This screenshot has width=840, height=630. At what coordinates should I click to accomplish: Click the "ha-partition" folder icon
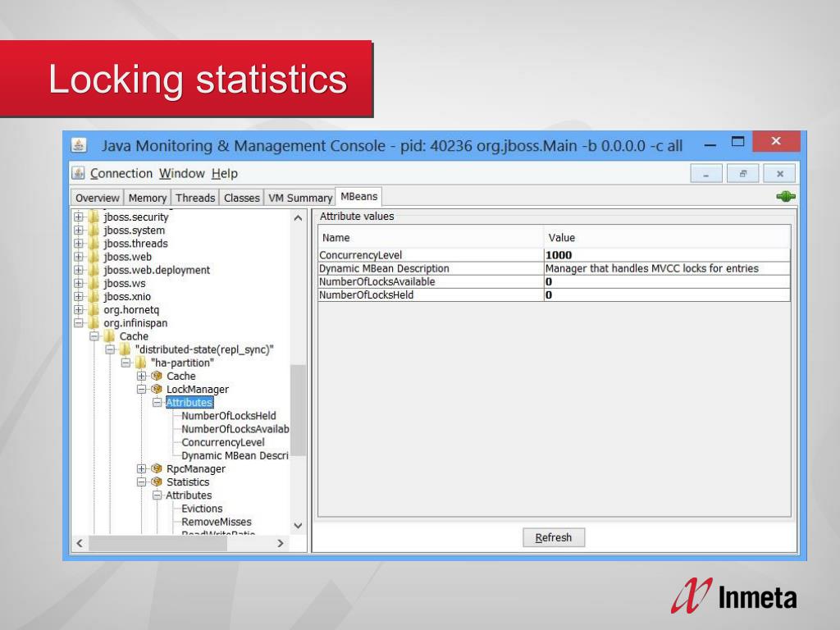tap(141, 363)
